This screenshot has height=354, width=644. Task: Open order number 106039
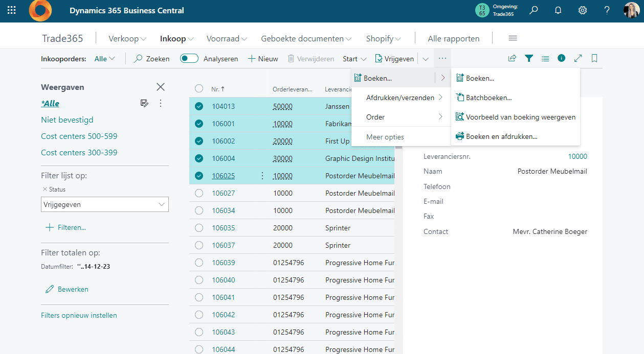(x=224, y=263)
